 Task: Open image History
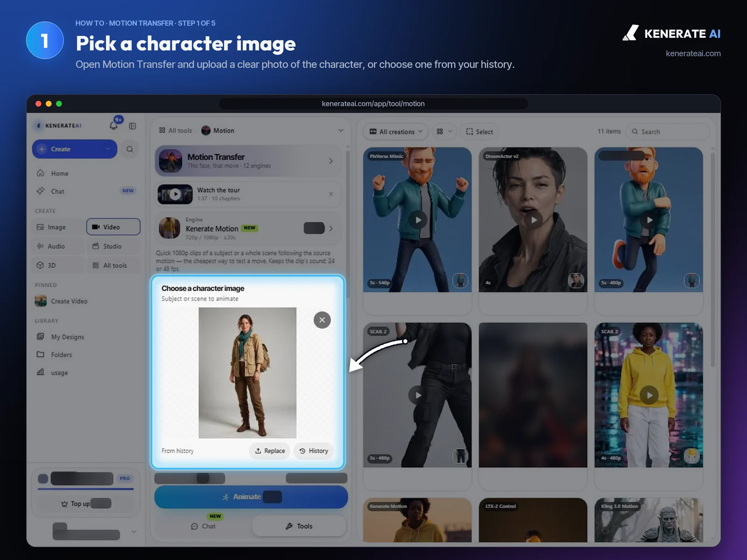[314, 451]
